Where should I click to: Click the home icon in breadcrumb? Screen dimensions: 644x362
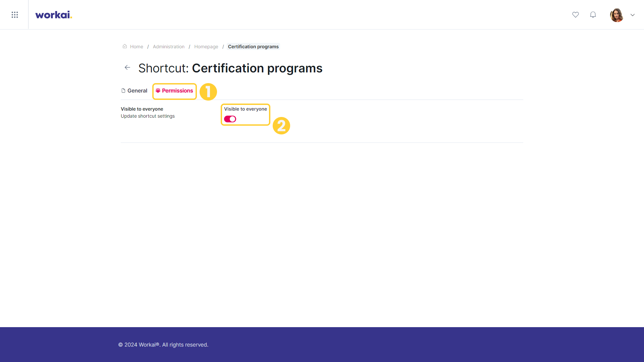click(x=125, y=46)
